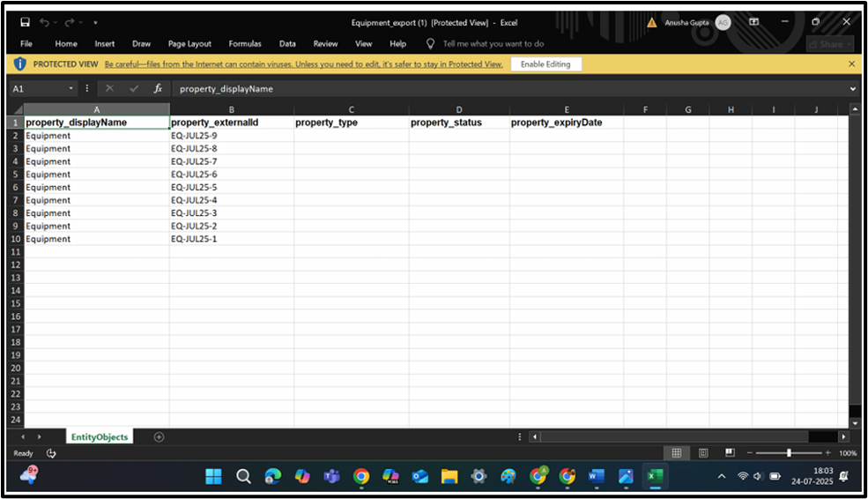Open File Explorer from taskbar

pos(449,476)
